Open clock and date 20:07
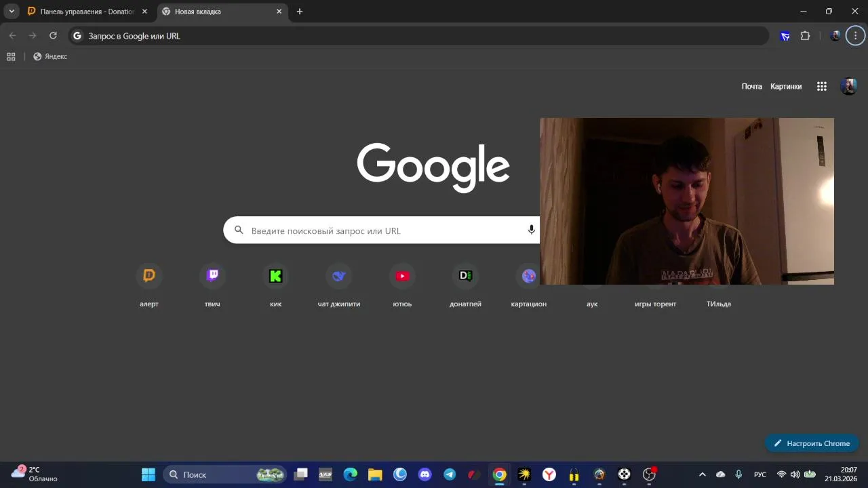Viewport: 868px width, 488px height. [841, 474]
